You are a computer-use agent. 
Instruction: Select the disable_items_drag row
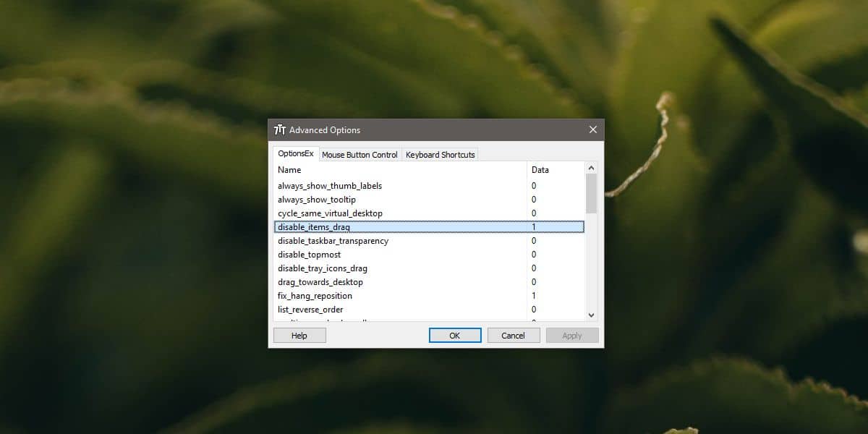pos(429,227)
